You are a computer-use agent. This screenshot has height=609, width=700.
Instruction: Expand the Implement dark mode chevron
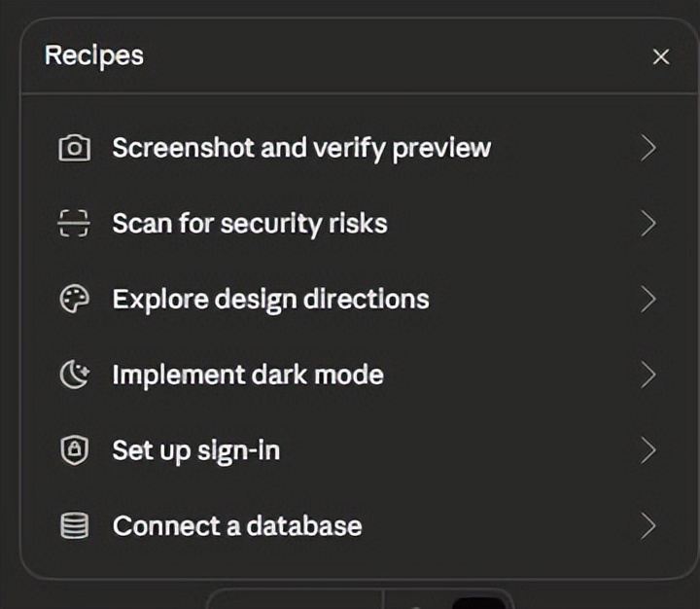648,376
